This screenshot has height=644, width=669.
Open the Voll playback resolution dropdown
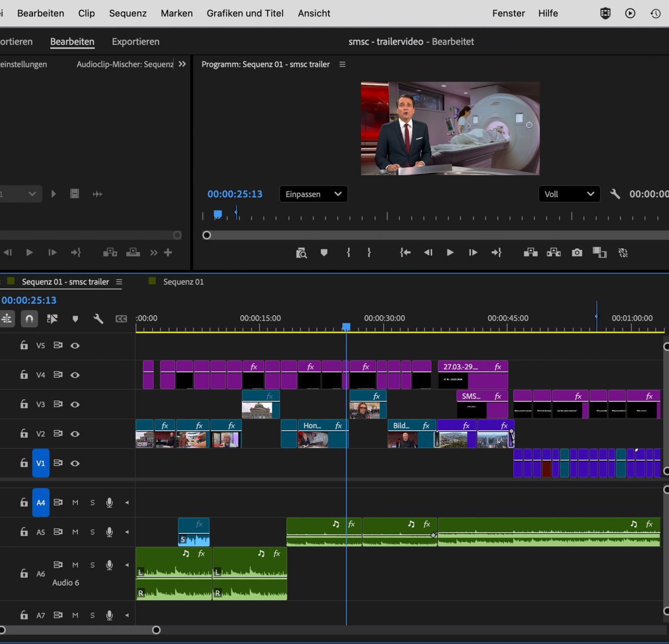(569, 194)
